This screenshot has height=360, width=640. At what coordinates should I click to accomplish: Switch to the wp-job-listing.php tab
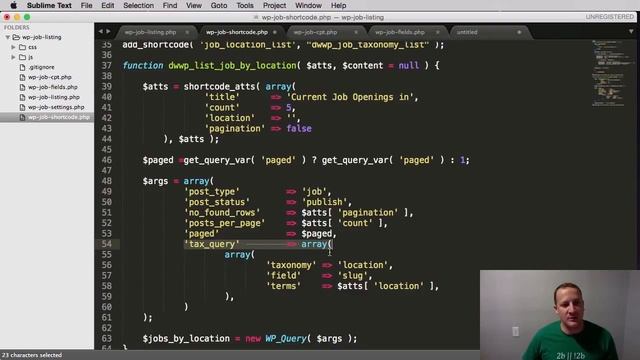[150, 32]
